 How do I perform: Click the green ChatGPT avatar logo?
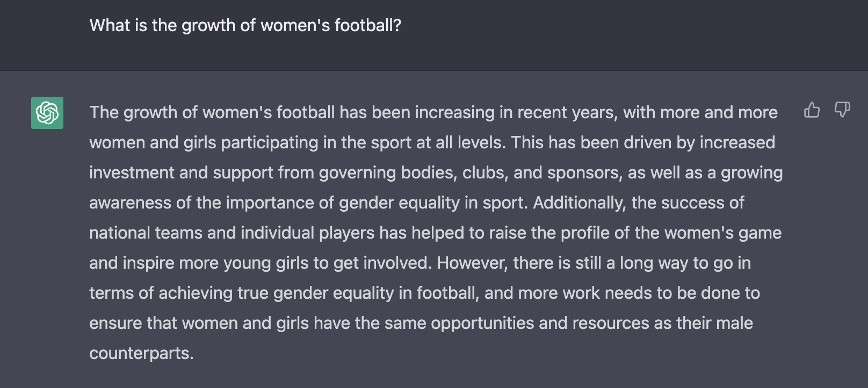click(47, 113)
